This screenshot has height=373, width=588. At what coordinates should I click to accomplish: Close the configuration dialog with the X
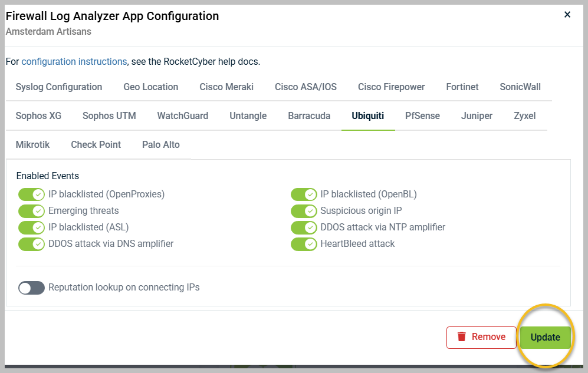pyautogui.click(x=567, y=14)
